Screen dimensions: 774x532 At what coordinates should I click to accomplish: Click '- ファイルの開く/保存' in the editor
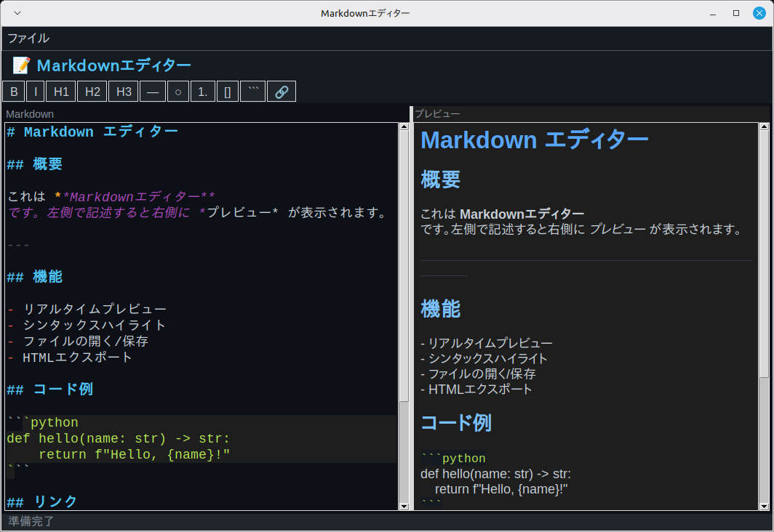[x=78, y=341]
